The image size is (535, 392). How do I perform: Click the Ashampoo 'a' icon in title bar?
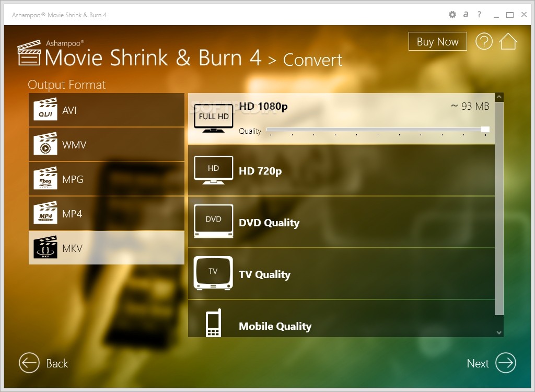click(x=466, y=15)
